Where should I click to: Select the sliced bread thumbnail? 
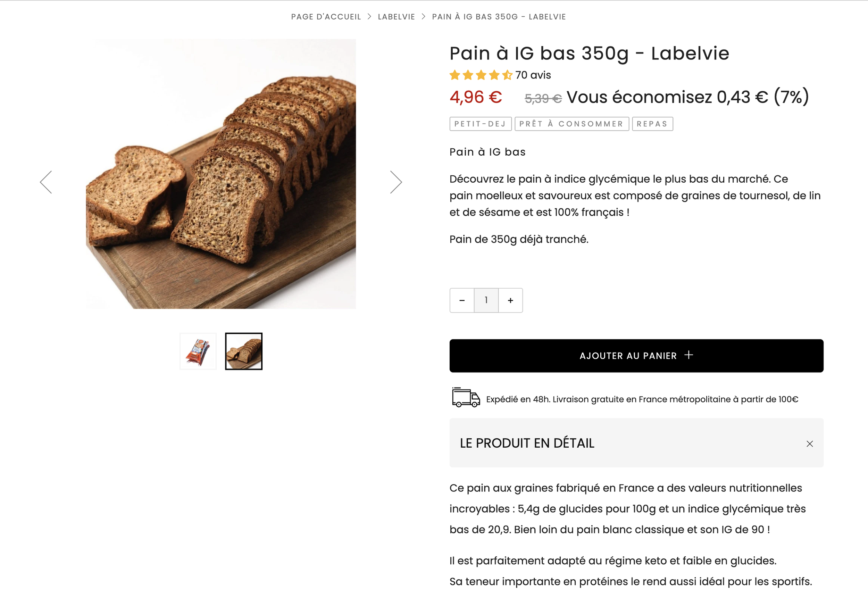243,351
